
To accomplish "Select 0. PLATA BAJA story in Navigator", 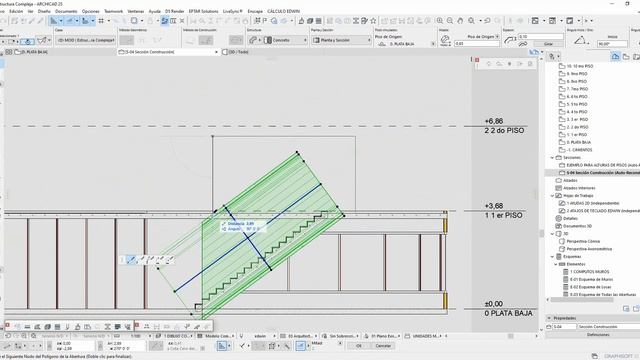I will (x=578, y=142).
